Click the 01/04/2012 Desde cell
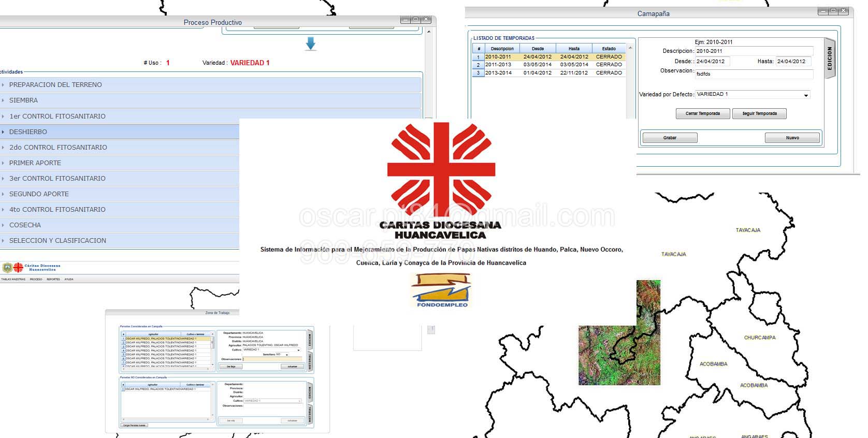The image size is (868, 438). (x=538, y=73)
